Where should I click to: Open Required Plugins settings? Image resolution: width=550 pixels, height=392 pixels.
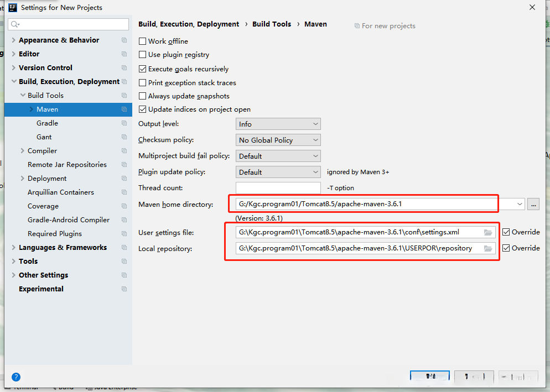click(x=55, y=233)
